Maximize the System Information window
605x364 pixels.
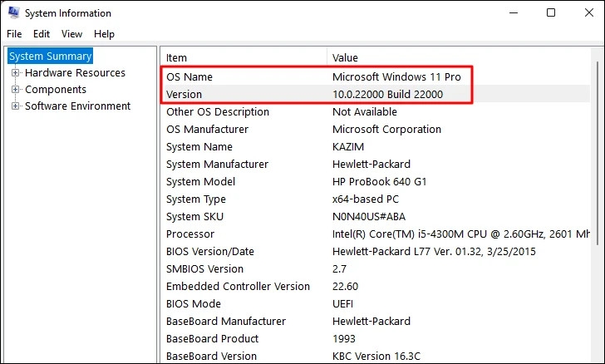coord(551,12)
